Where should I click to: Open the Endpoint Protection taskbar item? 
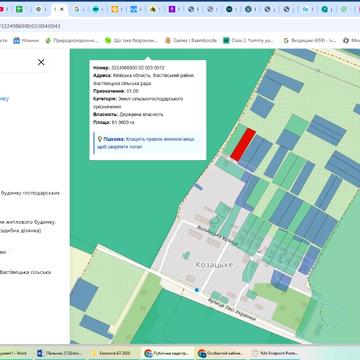click(x=276, y=353)
